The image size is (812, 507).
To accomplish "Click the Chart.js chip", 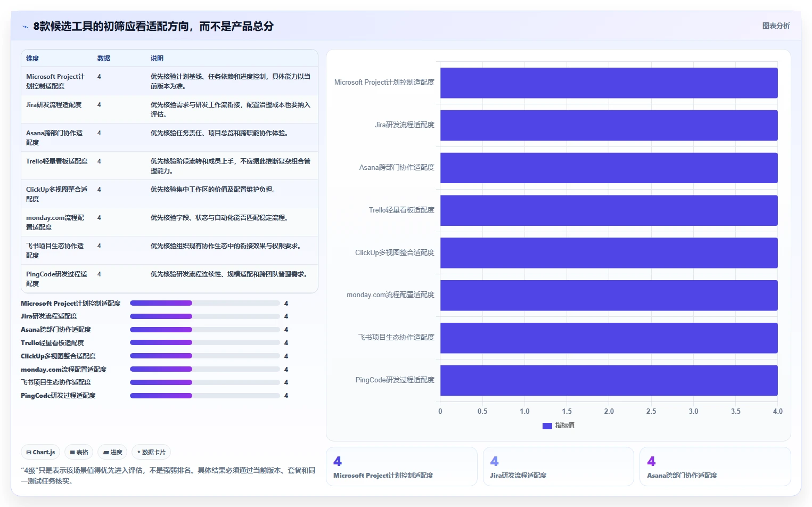I will coord(40,452).
